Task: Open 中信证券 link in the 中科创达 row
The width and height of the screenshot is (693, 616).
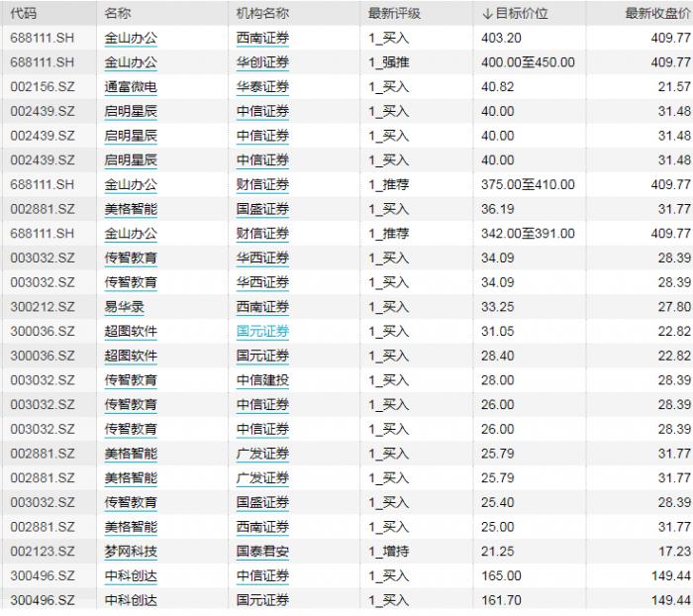Action: [x=262, y=575]
